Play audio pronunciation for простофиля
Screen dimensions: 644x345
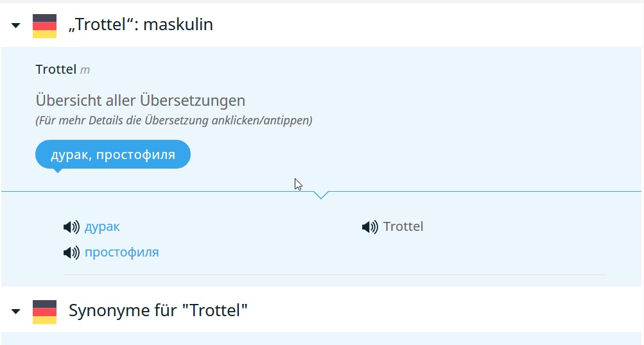click(71, 252)
